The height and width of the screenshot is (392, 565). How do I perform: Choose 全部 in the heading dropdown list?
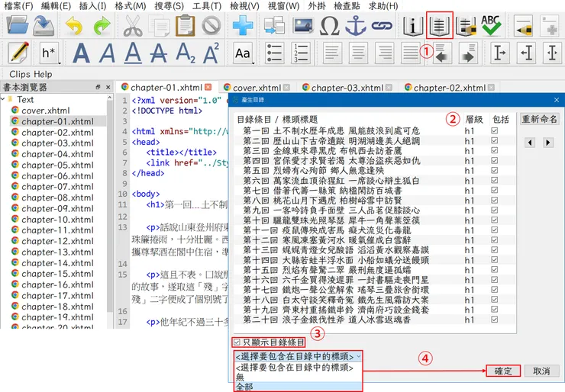click(x=298, y=387)
